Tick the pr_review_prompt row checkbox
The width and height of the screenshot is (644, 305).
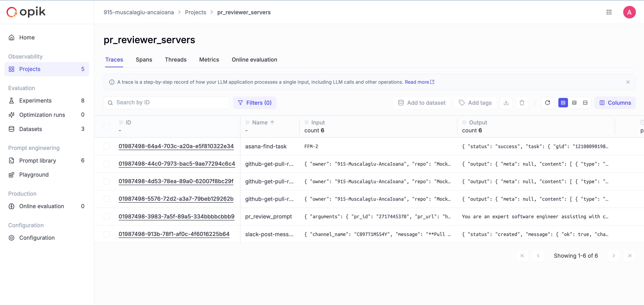107,216
